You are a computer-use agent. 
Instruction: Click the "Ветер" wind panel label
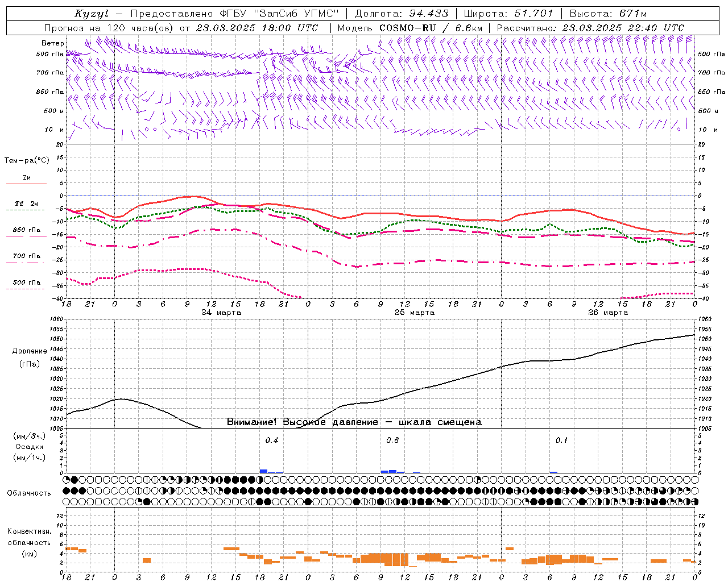point(53,43)
